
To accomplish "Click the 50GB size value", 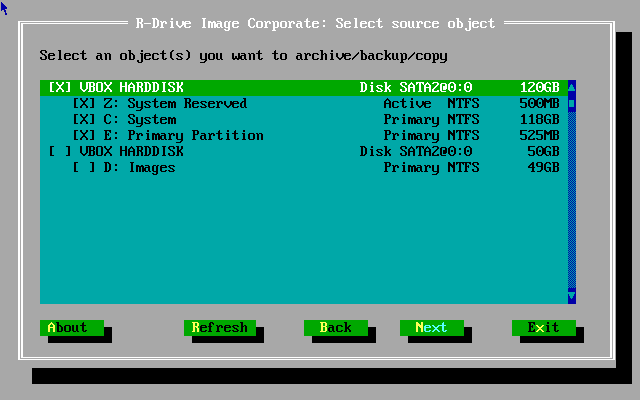I will 543,151.
